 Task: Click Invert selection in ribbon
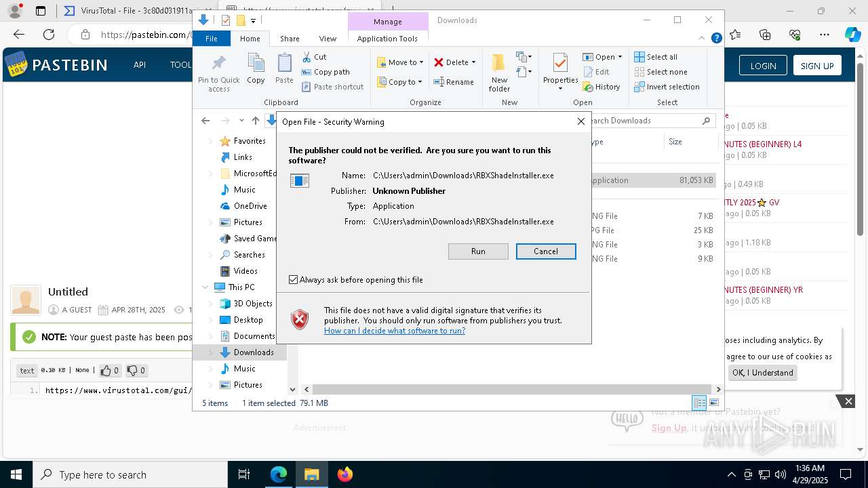point(667,87)
